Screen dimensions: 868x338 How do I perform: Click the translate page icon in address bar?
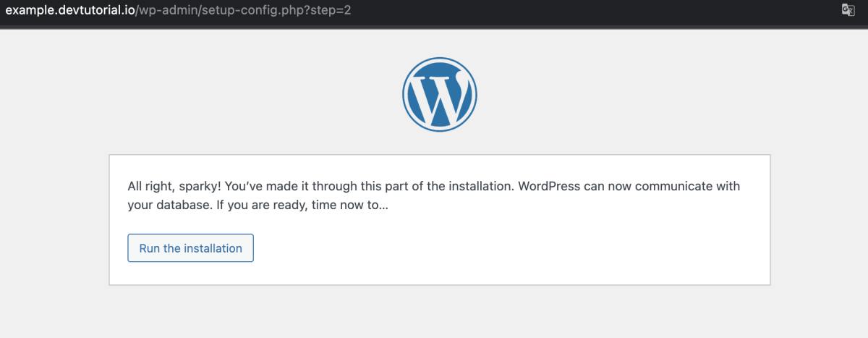pyautogui.click(x=848, y=10)
